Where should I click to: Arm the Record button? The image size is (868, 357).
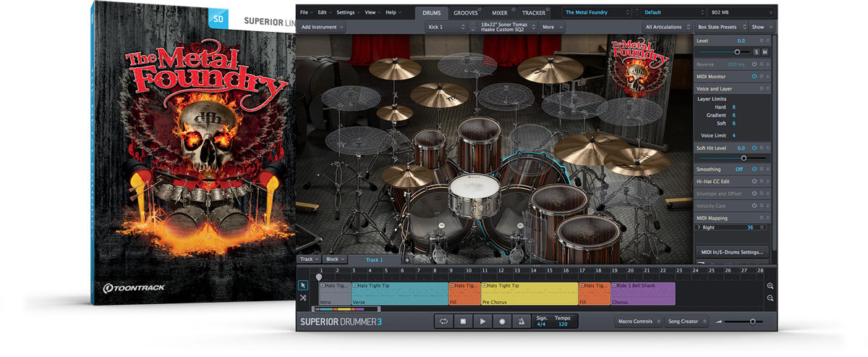pyautogui.click(x=501, y=322)
